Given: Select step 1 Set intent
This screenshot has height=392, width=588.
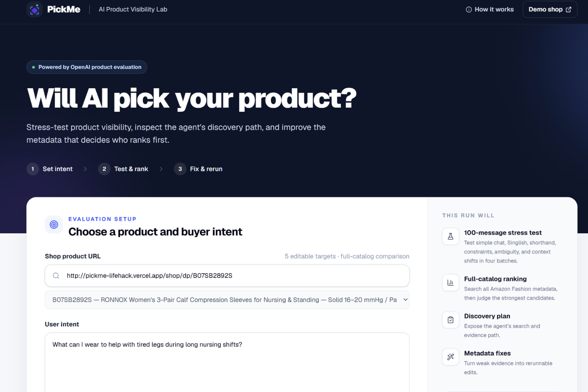Looking at the screenshot, I should coord(50,169).
